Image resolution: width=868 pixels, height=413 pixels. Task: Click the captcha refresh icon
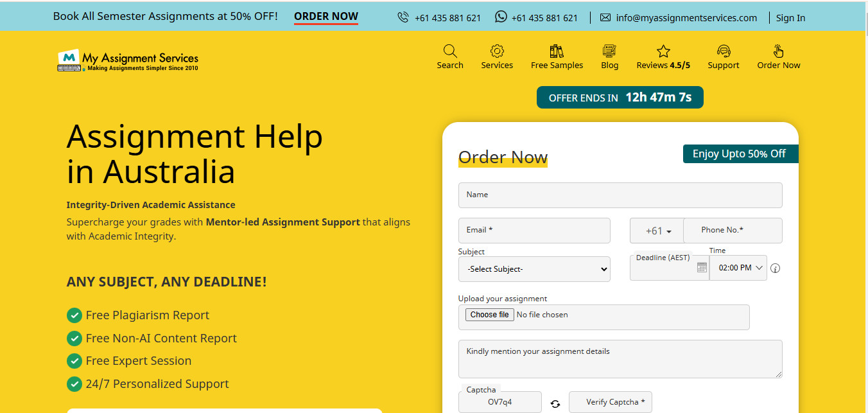tap(555, 403)
